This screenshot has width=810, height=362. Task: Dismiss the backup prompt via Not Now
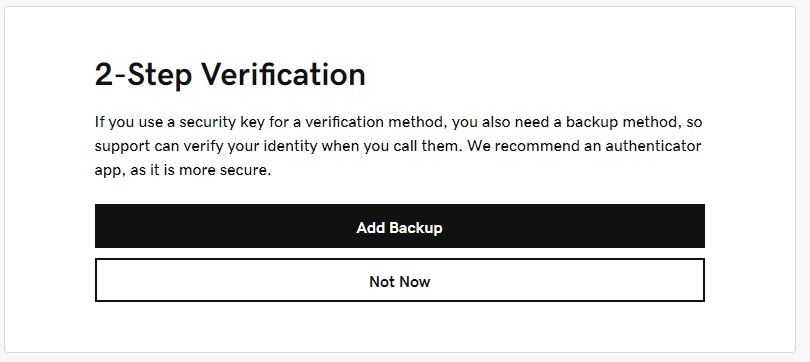(399, 280)
